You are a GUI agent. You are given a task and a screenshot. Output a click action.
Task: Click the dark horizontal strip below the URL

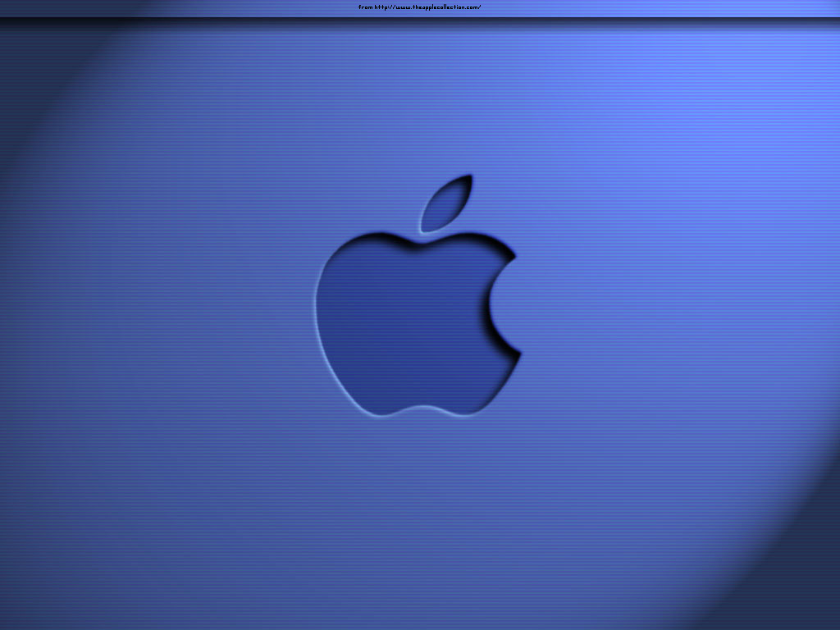coord(420,21)
